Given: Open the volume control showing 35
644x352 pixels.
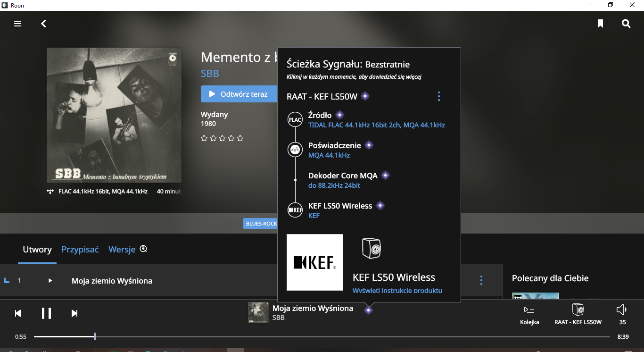Looking at the screenshot, I should coord(622,314).
